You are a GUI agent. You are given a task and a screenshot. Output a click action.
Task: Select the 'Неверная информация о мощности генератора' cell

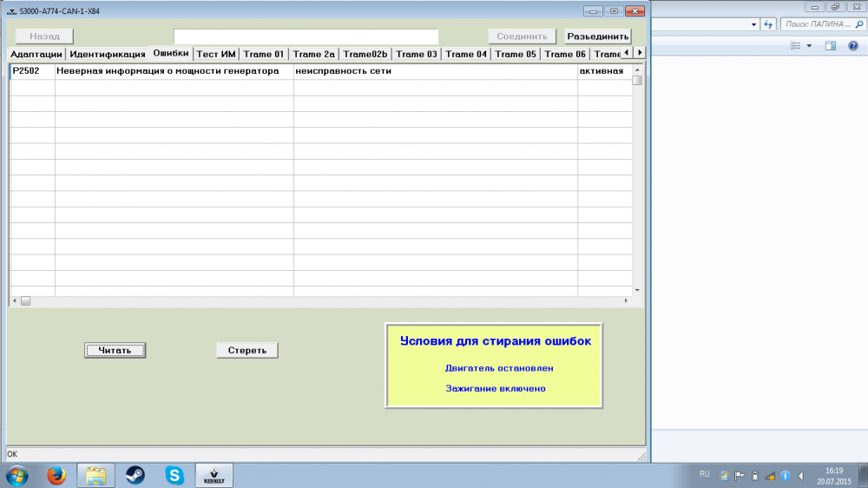point(174,71)
